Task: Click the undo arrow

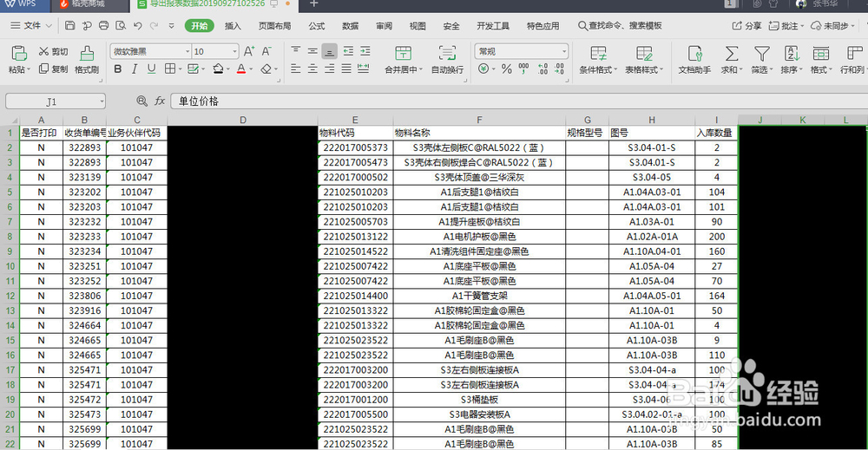Action: click(x=138, y=25)
